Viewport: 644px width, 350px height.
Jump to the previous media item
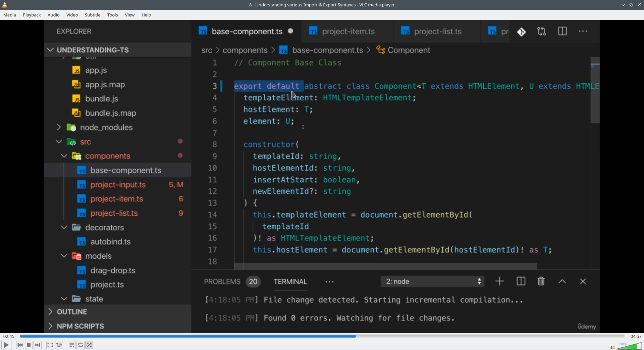coord(20,345)
